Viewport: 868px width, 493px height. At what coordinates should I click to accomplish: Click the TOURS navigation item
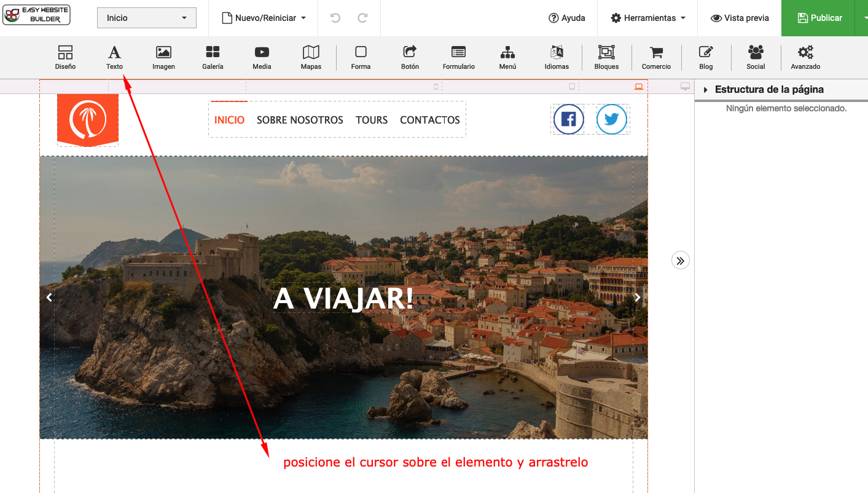coord(372,120)
